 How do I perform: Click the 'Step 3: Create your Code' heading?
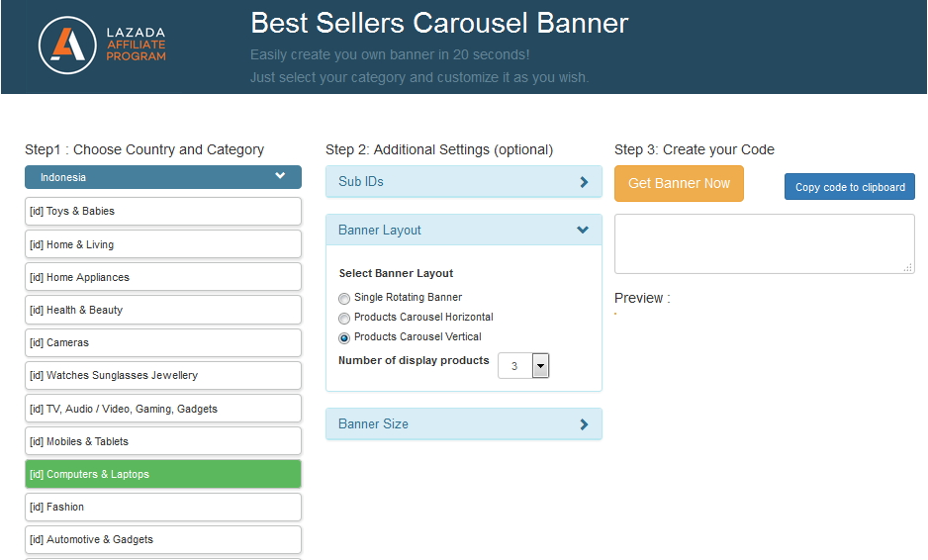[x=695, y=149]
